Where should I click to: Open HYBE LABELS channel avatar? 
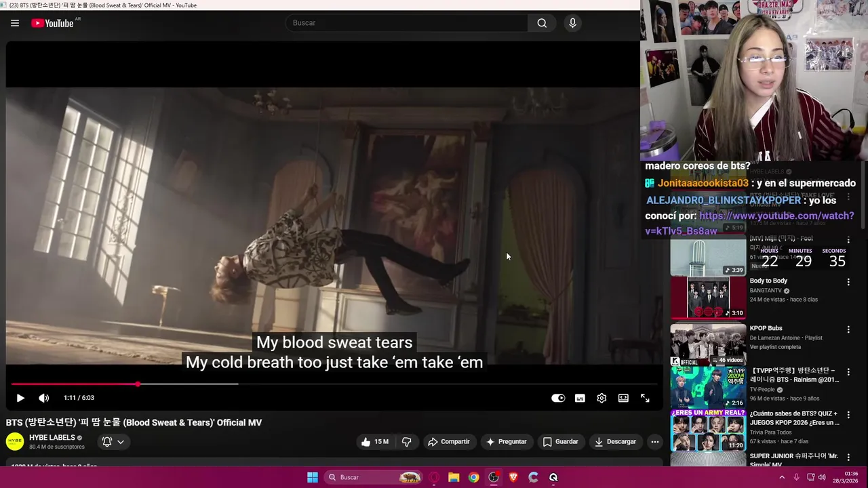[x=15, y=442]
